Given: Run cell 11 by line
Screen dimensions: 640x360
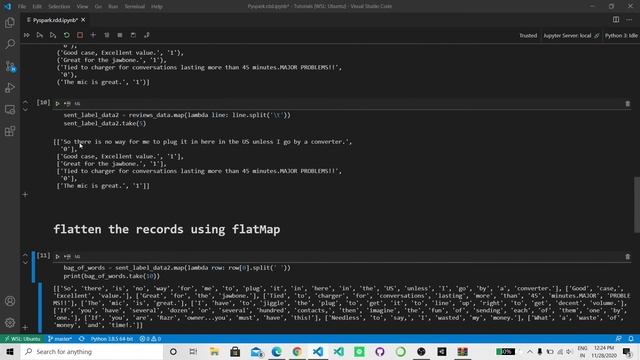Looking at the screenshot, I should pos(67,257).
